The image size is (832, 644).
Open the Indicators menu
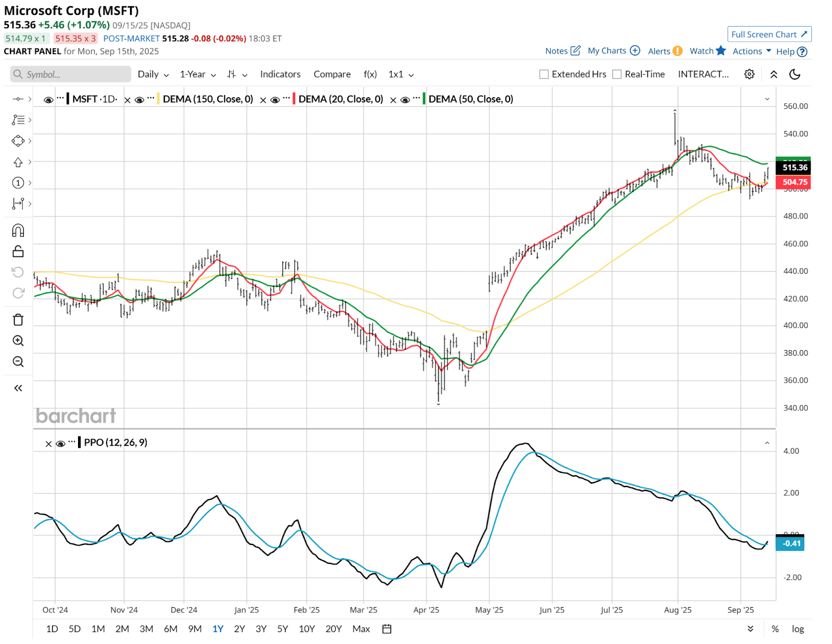pos(280,74)
